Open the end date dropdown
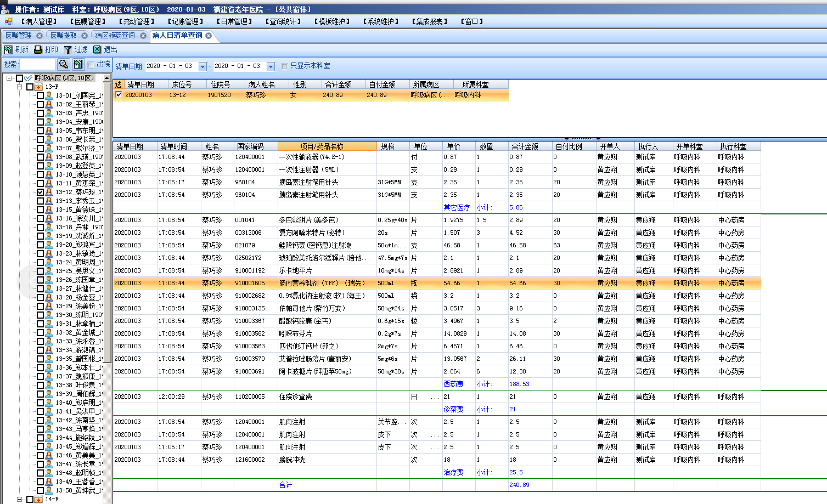 click(271, 66)
